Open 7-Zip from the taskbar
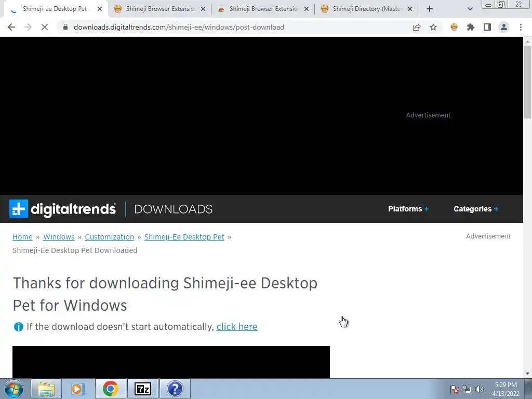532x399 pixels. pos(142,389)
